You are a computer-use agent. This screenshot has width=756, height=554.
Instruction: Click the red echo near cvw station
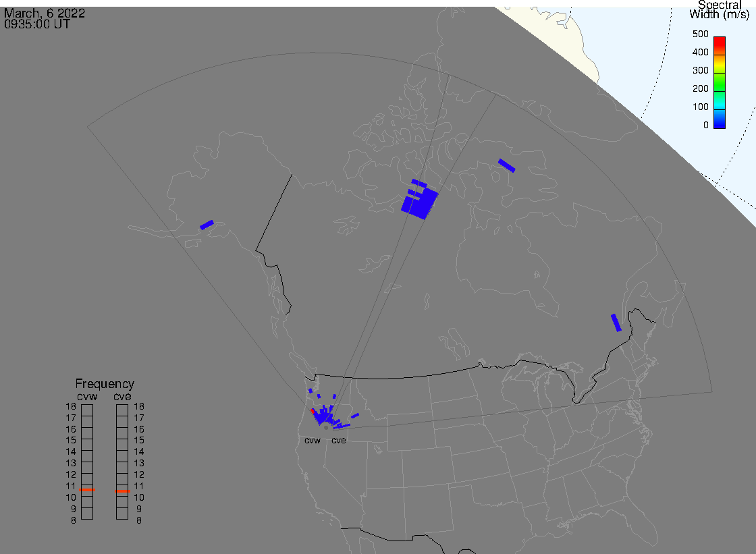[313, 411]
